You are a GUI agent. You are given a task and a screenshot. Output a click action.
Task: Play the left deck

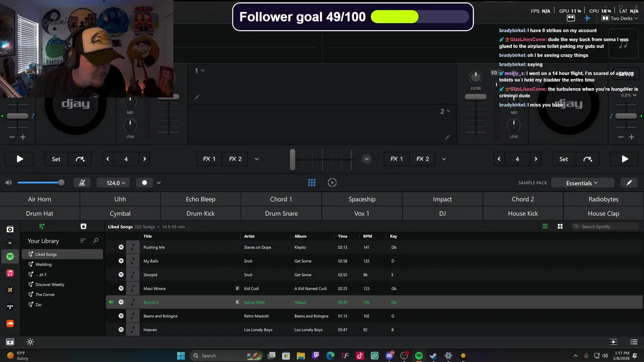click(20, 159)
